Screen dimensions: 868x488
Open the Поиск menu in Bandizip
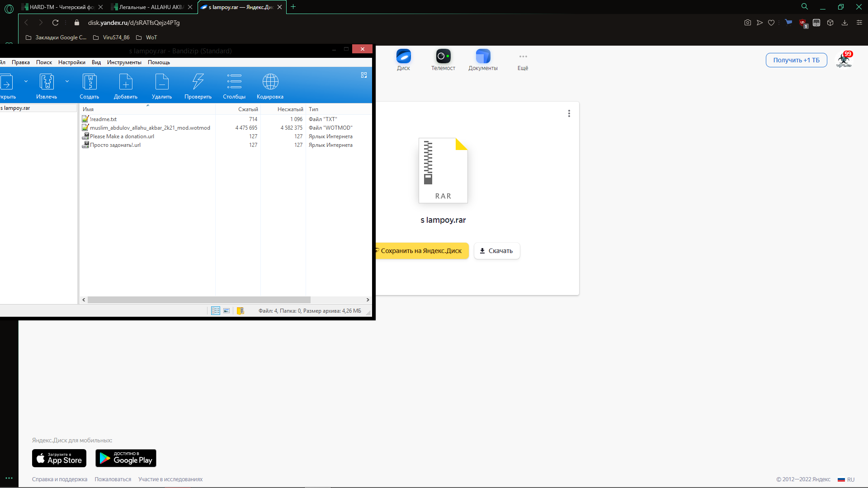click(x=44, y=62)
